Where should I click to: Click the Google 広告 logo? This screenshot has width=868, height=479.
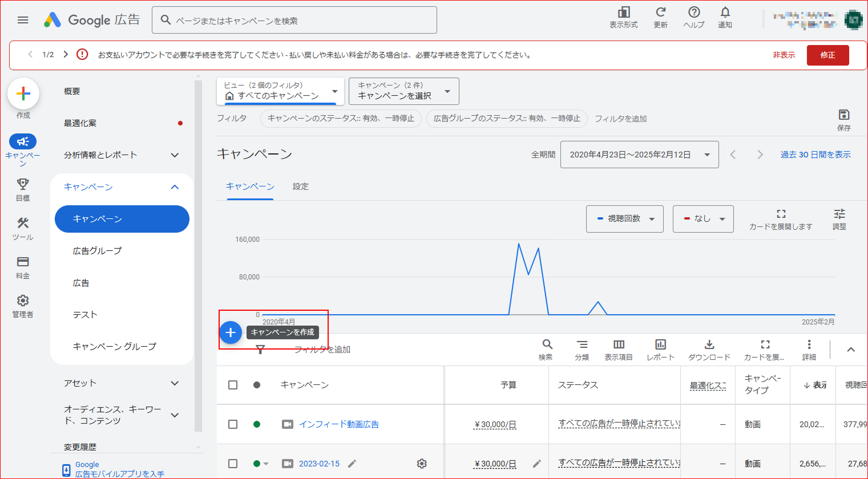tap(92, 20)
